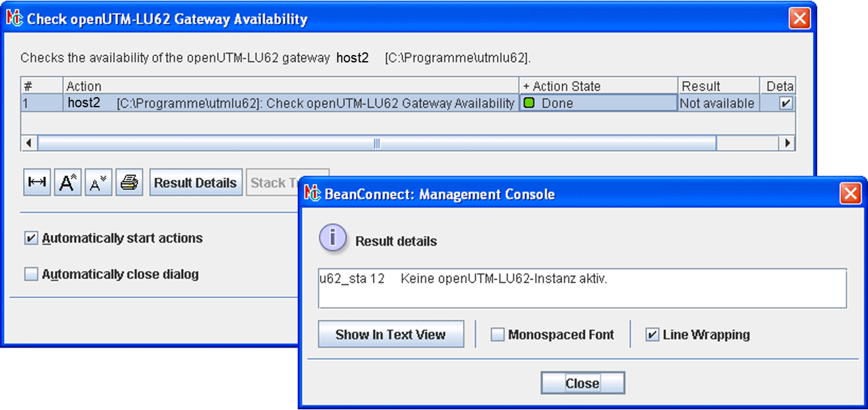Uncheck the Details checkbox in row 1
This screenshot has width=868, height=410.
(786, 103)
